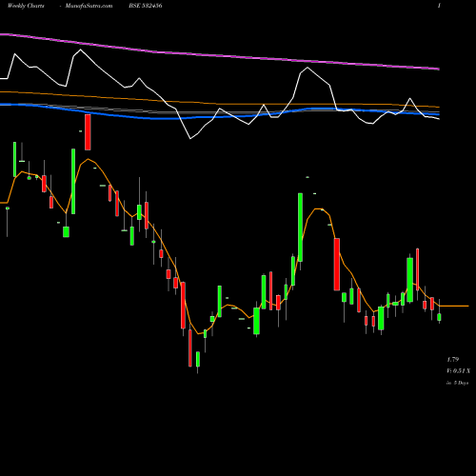Click the "MunafaSutra.com" label

pos(89,6)
